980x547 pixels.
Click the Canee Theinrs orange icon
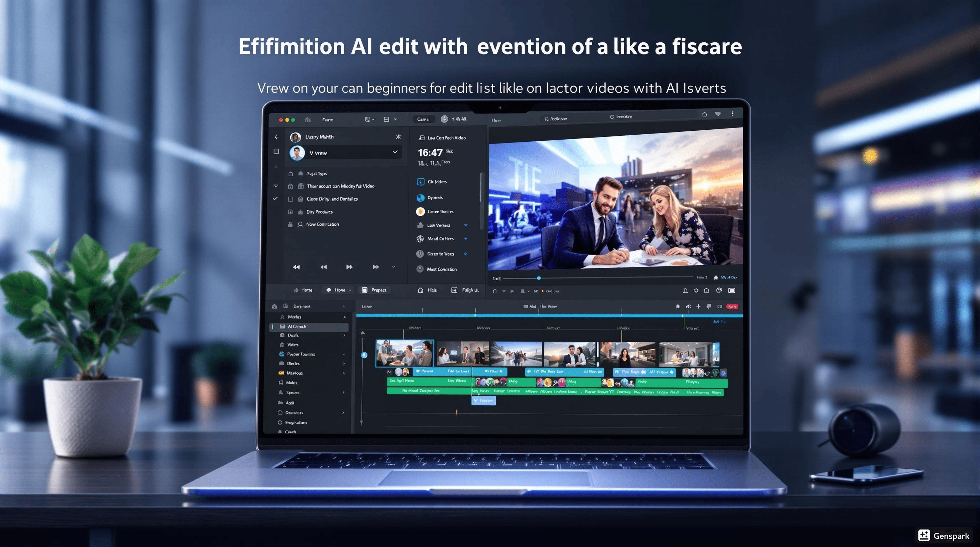(420, 212)
